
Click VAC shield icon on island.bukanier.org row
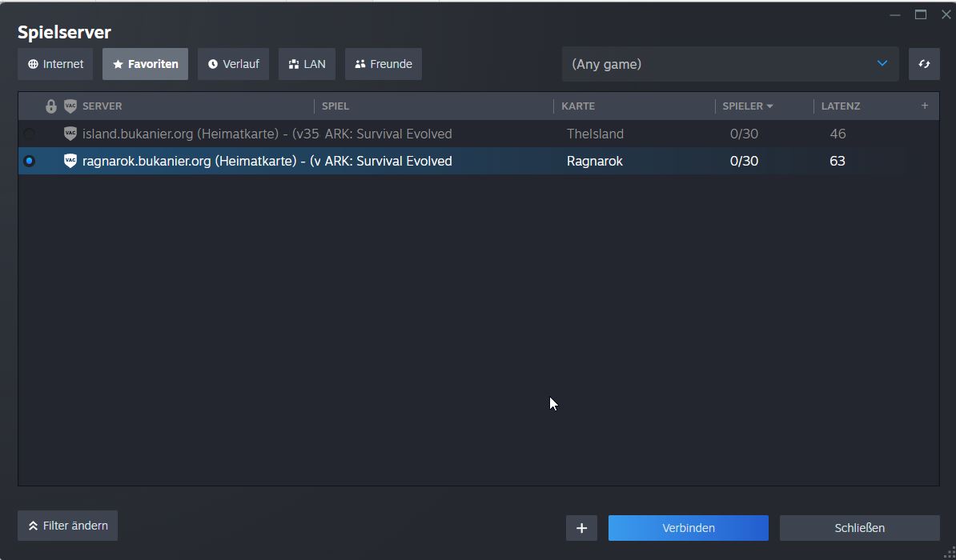[x=70, y=134]
